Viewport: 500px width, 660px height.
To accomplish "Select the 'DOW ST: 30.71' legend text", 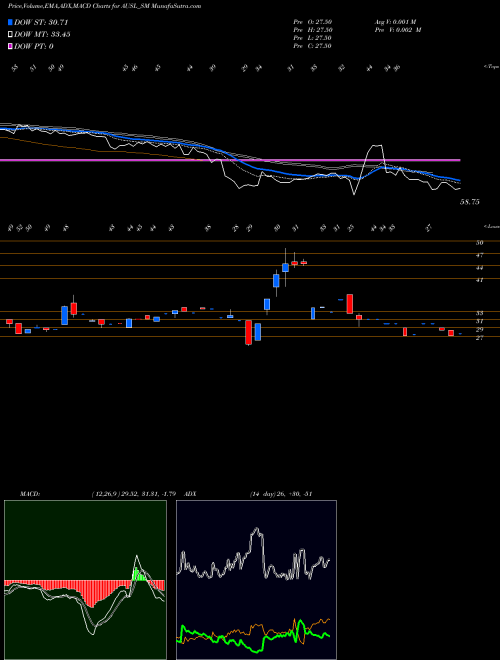I will [x=41, y=22].
